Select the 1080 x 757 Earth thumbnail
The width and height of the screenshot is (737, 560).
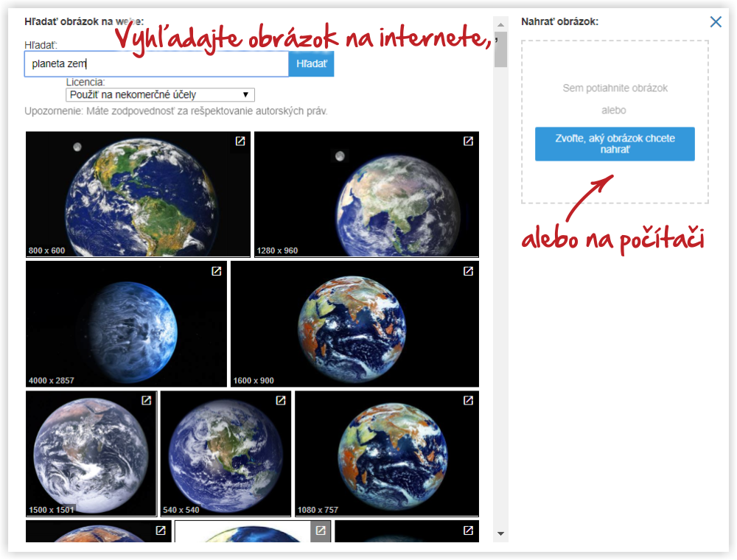[x=387, y=453]
